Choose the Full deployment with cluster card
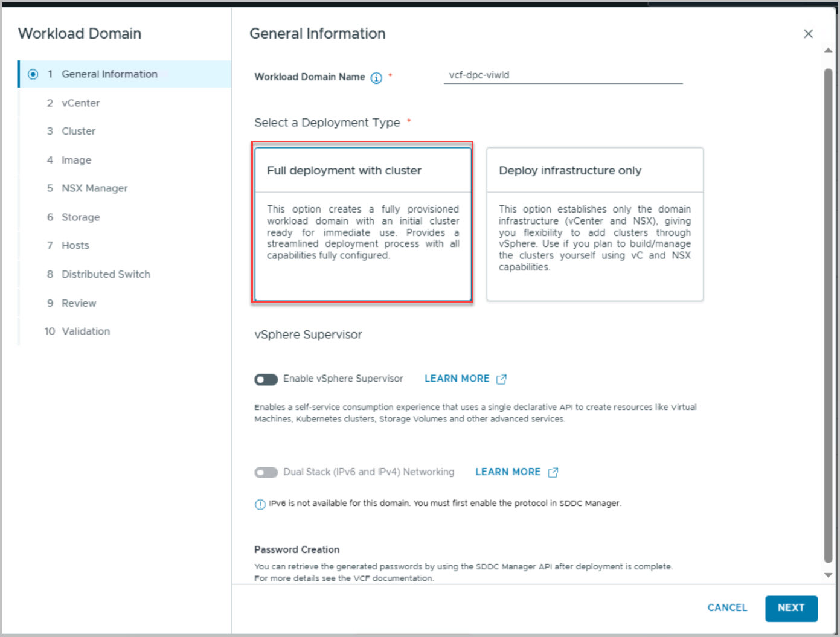 [363, 224]
